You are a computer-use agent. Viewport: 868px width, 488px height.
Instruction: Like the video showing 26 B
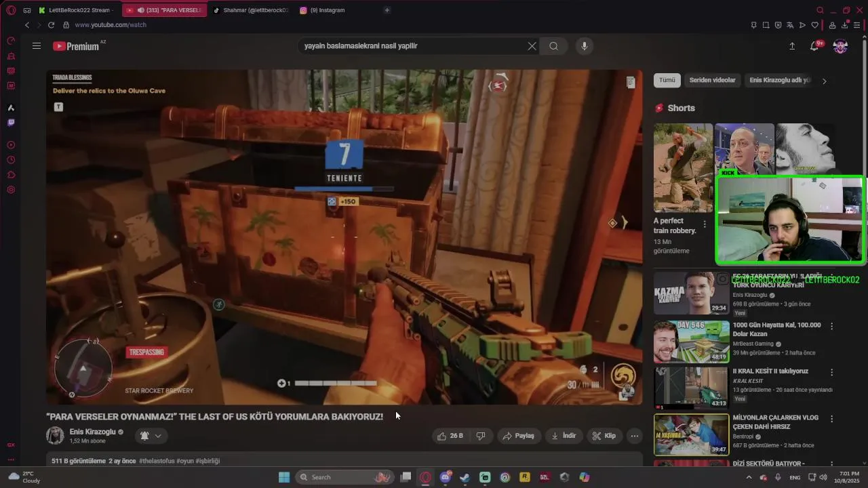click(451, 436)
